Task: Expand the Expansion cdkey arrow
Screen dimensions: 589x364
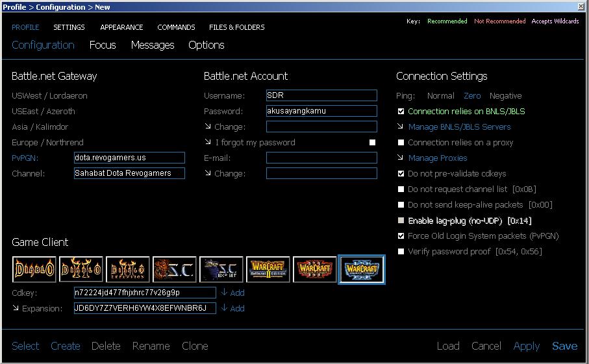Action: 16,308
